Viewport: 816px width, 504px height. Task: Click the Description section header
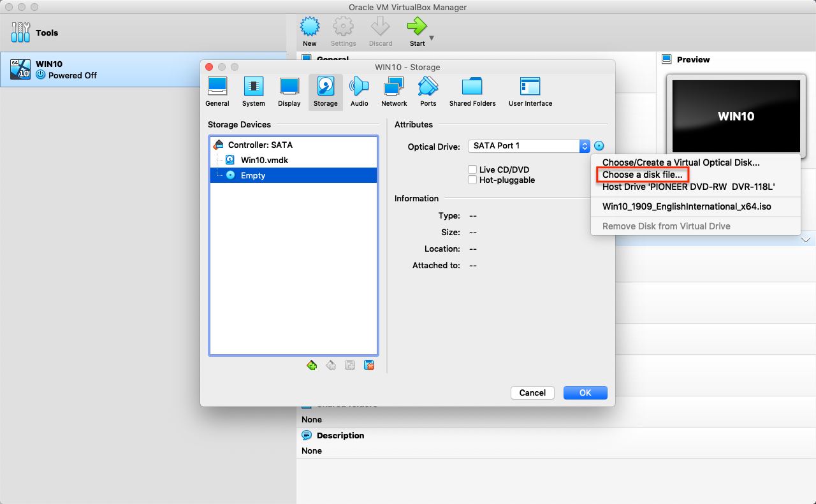coord(340,436)
